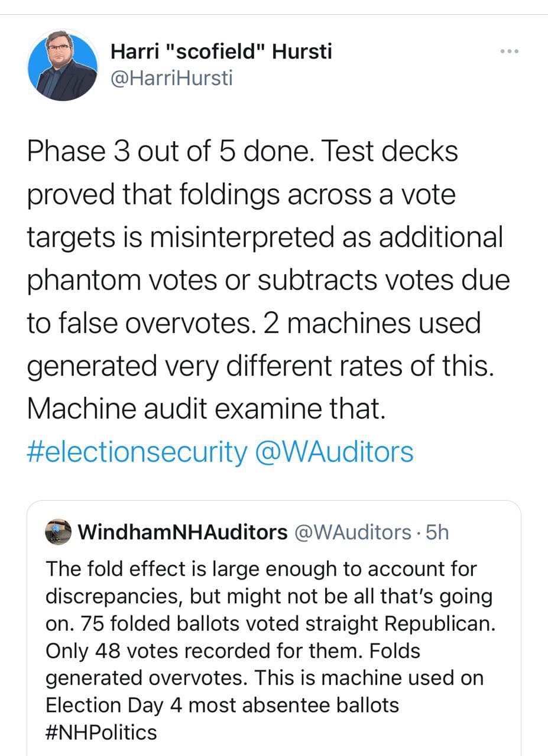The width and height of the screenshot is (548, 756).
Task: Tap the "75 folded ballots voted straight Republican" line
Action: pos(282,624)
